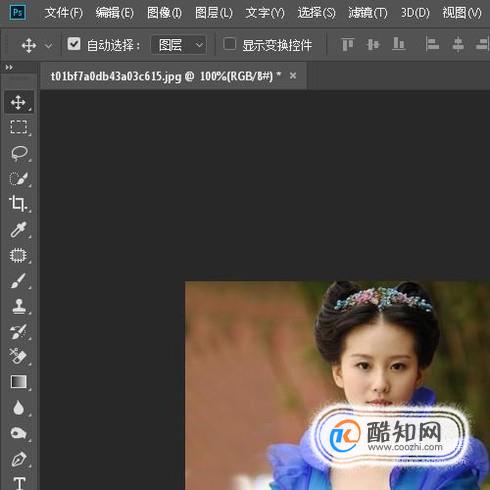This screenshot has width=490, height=490.
Task: Select the Lasso tool
Action: click(x=19, y=153)
